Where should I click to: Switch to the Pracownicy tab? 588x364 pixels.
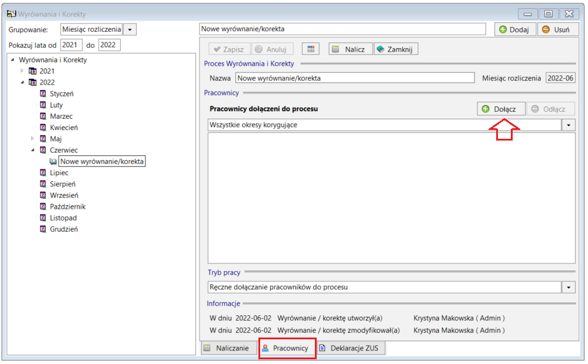click(x=286, y=348)
